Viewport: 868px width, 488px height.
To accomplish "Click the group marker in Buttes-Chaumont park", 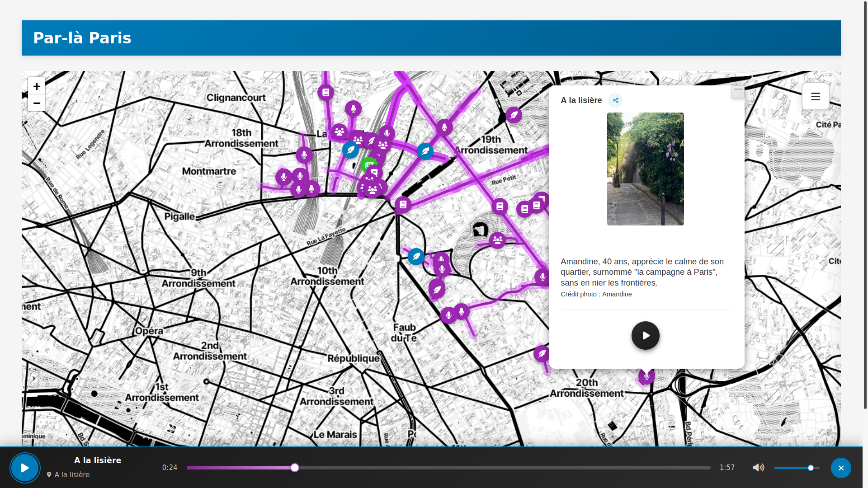I will (497, 240).
